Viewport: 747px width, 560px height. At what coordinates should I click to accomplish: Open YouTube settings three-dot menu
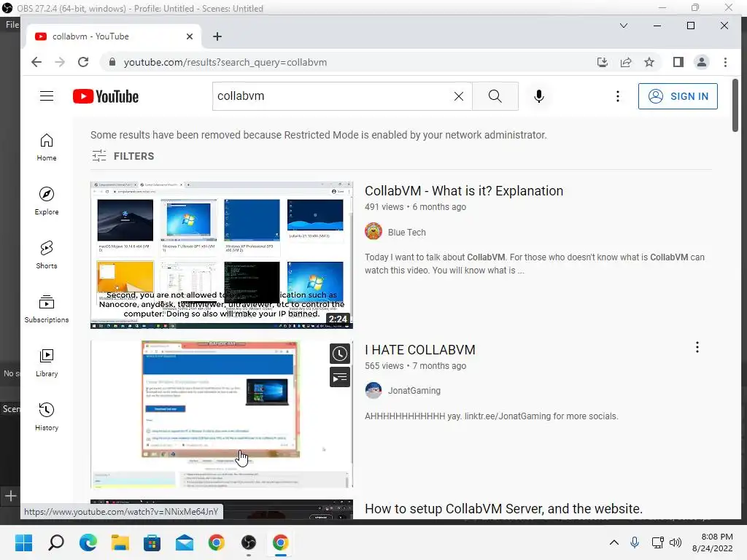click(618, 96)
